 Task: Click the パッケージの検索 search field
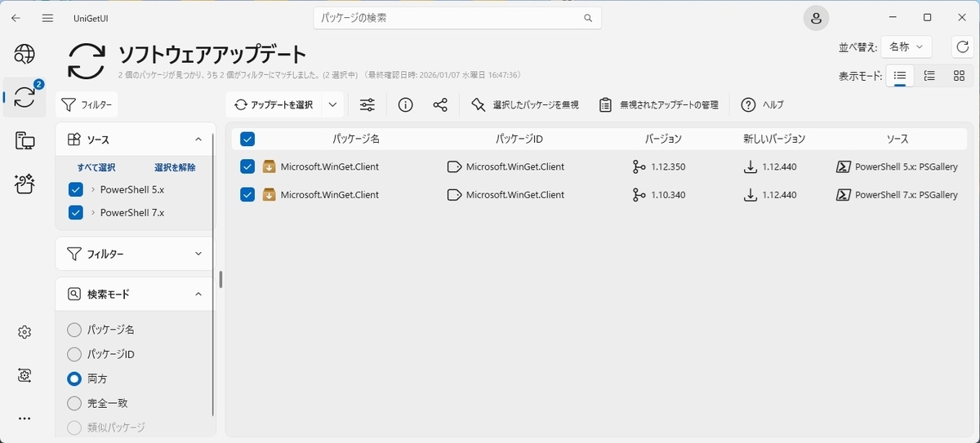[x=457, y=18]
